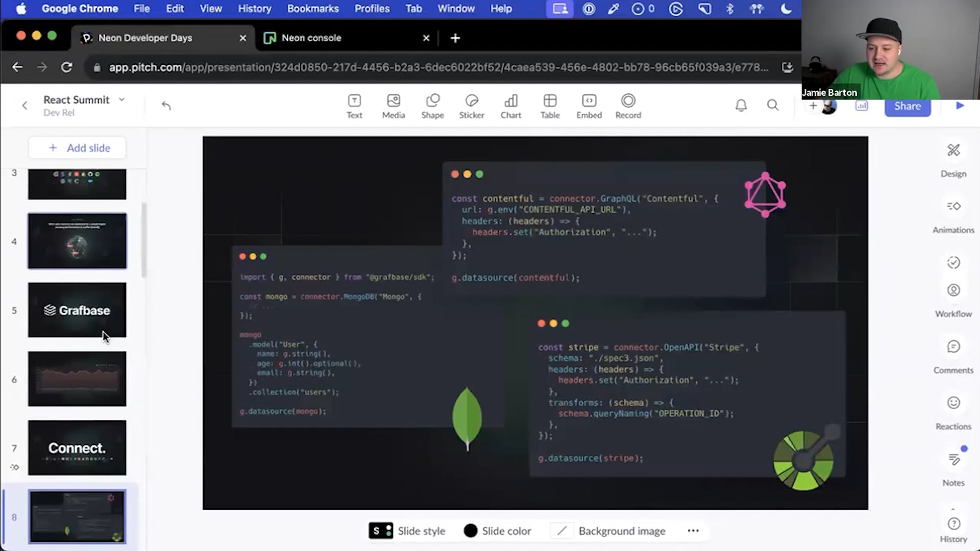Switch to the Neon console tab
This screenshot has height=551, width=980.
[311, 38]
